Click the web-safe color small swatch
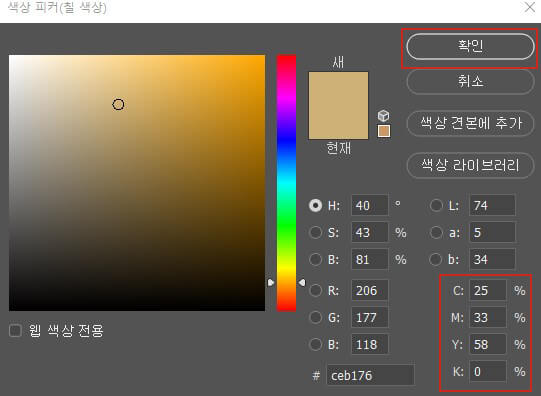 coord(384,131)
